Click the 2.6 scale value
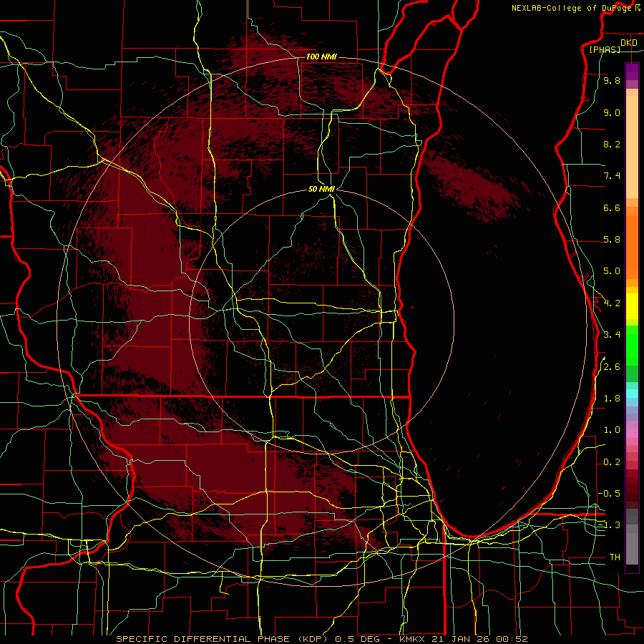Screen dimensions: 644x644 612,367
